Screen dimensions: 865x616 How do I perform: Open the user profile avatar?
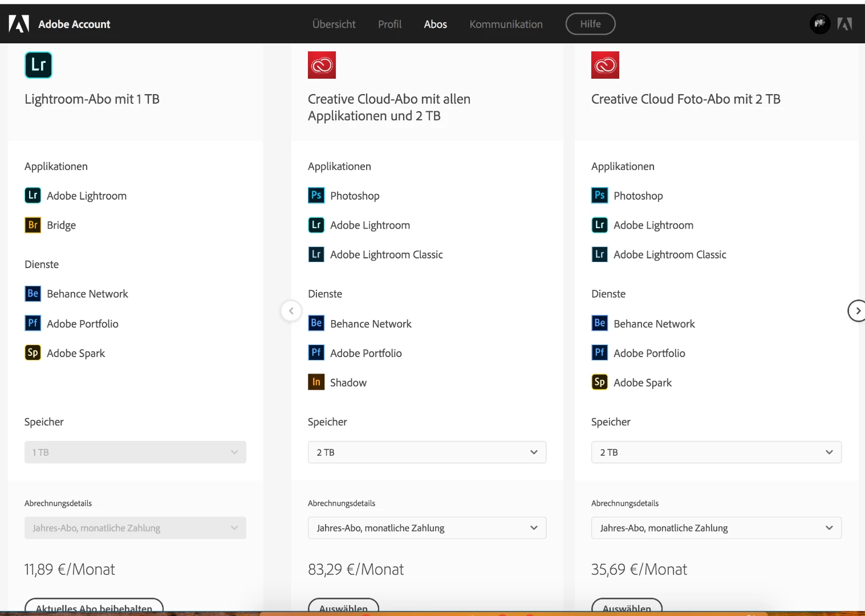point(820,24)
